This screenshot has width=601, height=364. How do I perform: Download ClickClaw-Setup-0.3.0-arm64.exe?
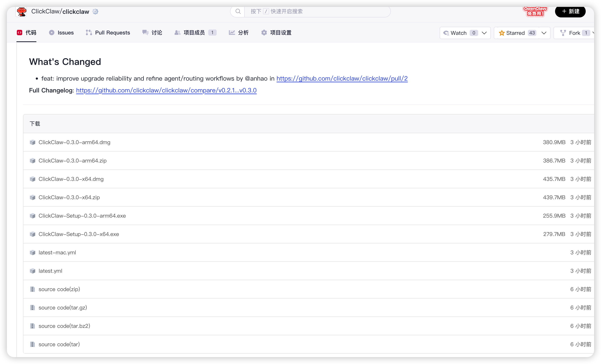point(82,216)
